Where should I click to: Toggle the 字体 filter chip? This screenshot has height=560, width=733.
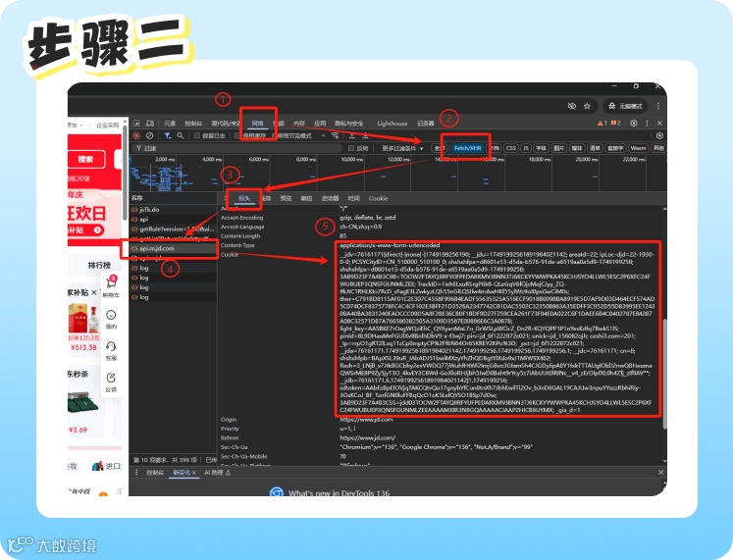541,148
